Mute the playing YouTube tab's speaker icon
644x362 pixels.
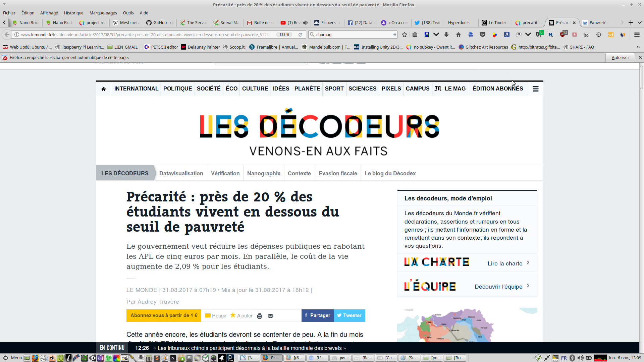(305, 23)
